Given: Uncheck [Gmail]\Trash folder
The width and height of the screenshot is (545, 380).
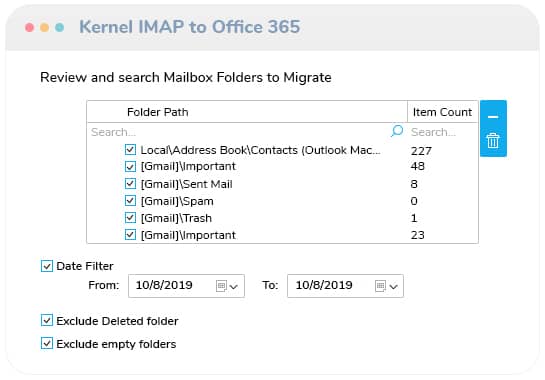Looking at the screenshot, I should [130, 218].
